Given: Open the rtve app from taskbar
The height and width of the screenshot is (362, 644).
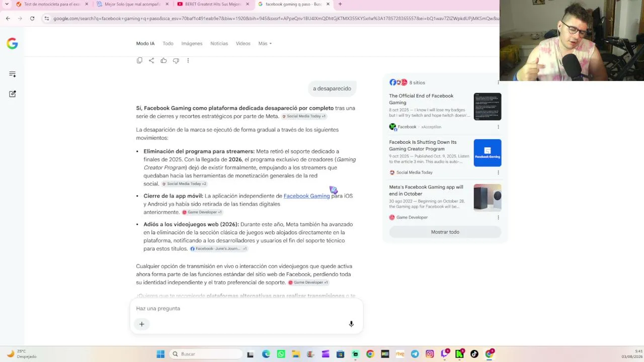Looking at the screenshot, I should click(x=400, y=354).
